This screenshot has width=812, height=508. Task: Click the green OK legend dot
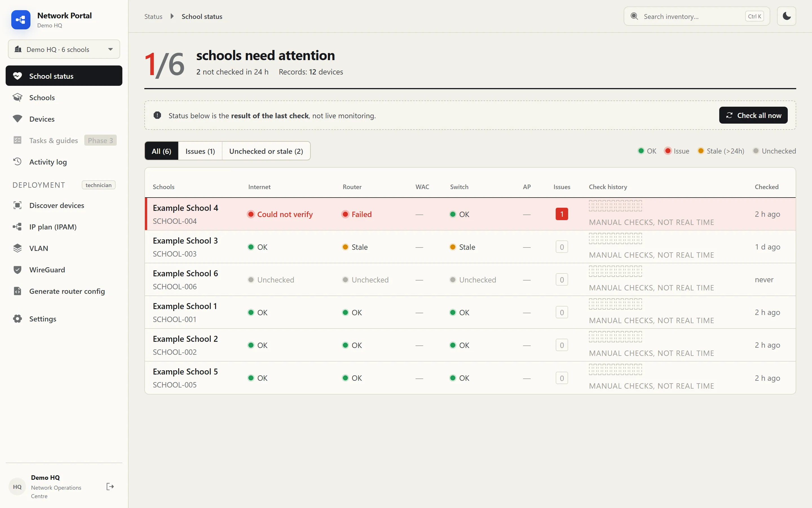click(x=641, y=151)
